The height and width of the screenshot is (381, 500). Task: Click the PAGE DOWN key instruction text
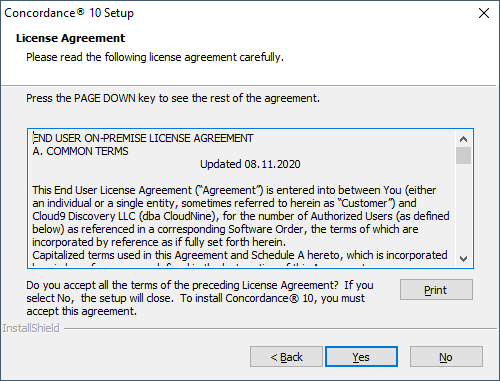[173, 98]
